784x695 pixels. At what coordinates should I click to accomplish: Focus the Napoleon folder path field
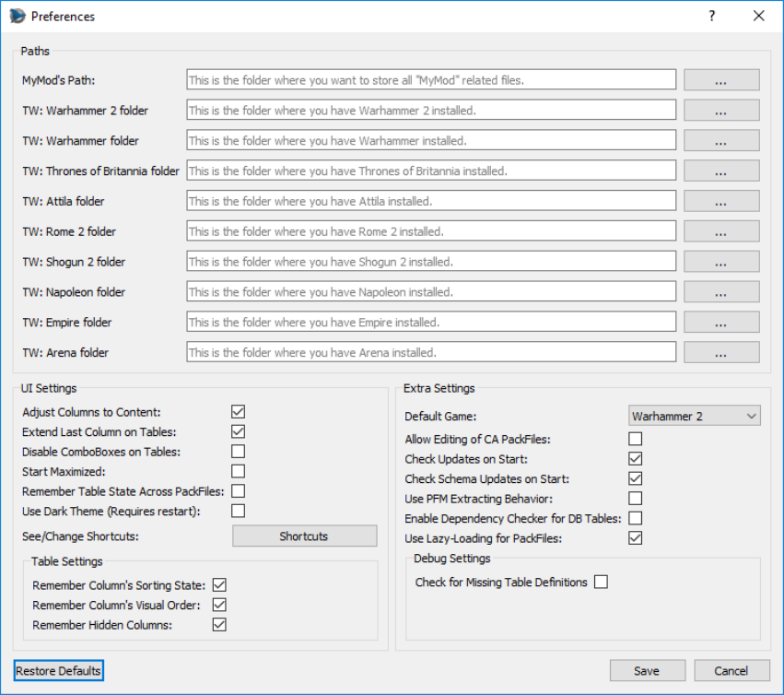431,291
